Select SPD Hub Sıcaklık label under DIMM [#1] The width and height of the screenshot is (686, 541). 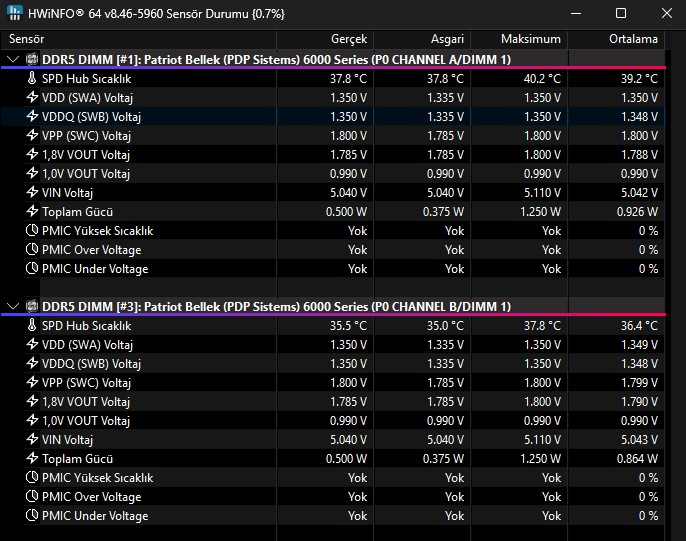[x=87, y=79]
